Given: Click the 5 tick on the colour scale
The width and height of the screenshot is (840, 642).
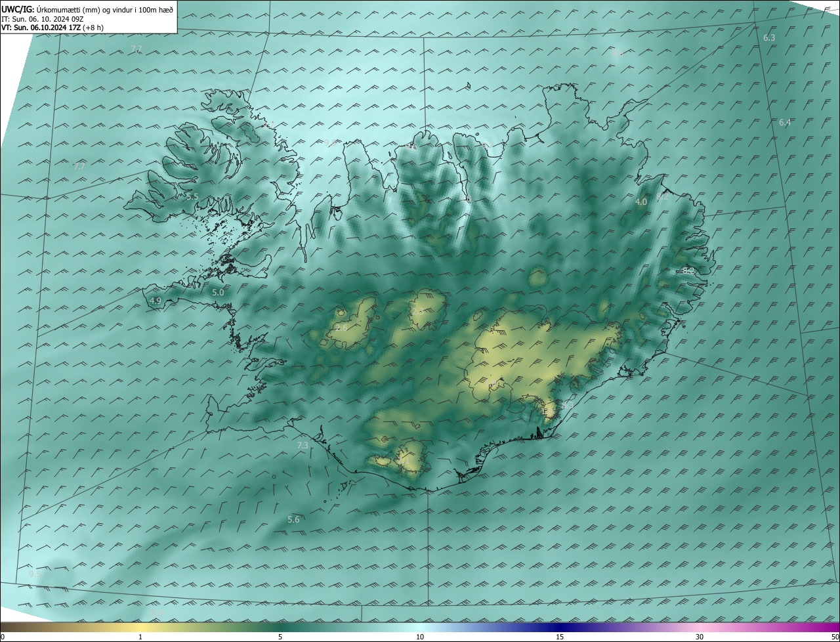Looking at the screenshot, I should click(280, 637).
